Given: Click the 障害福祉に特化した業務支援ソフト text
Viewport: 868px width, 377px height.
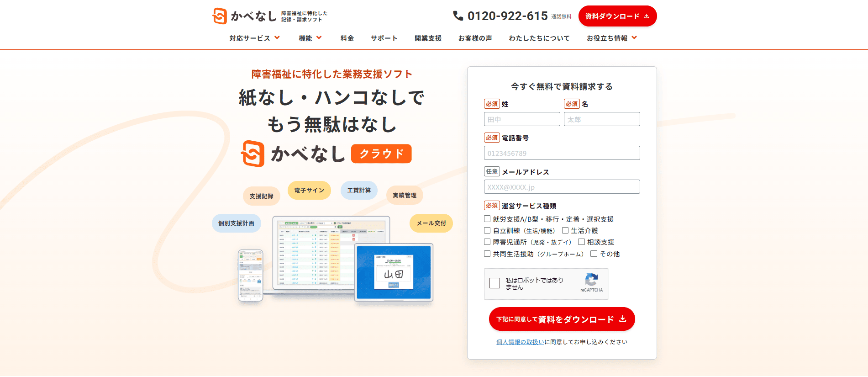Looking at the screenshot, I should [332, 74].
